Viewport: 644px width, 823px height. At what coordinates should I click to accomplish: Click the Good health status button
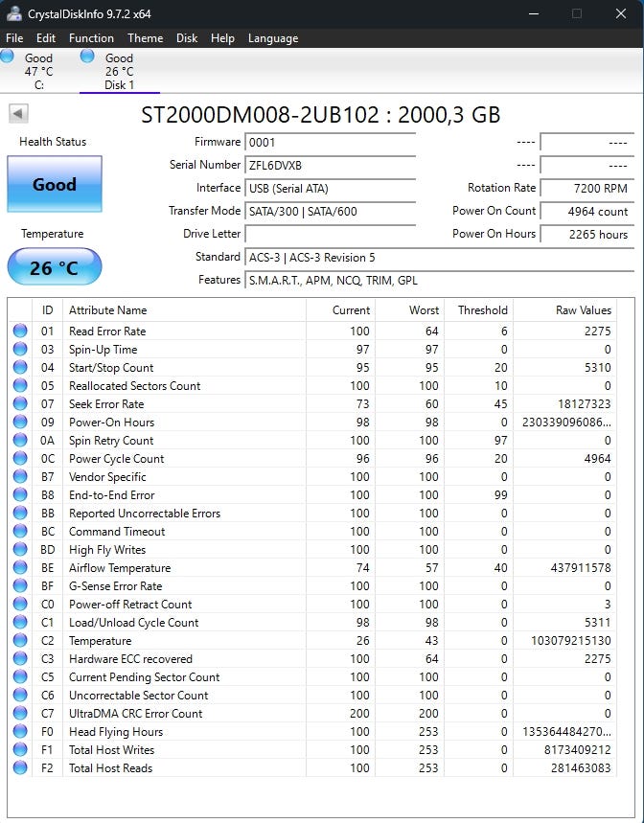point(55,184)
